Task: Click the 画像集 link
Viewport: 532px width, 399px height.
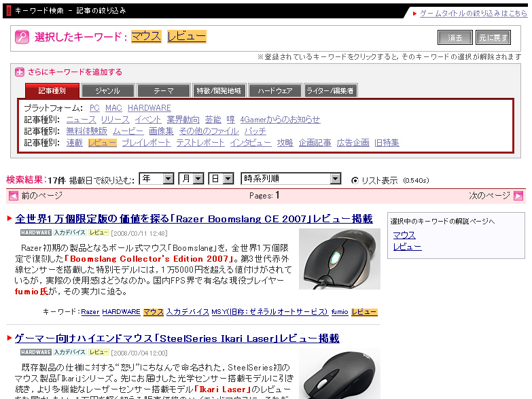Action: coord(162,131)
